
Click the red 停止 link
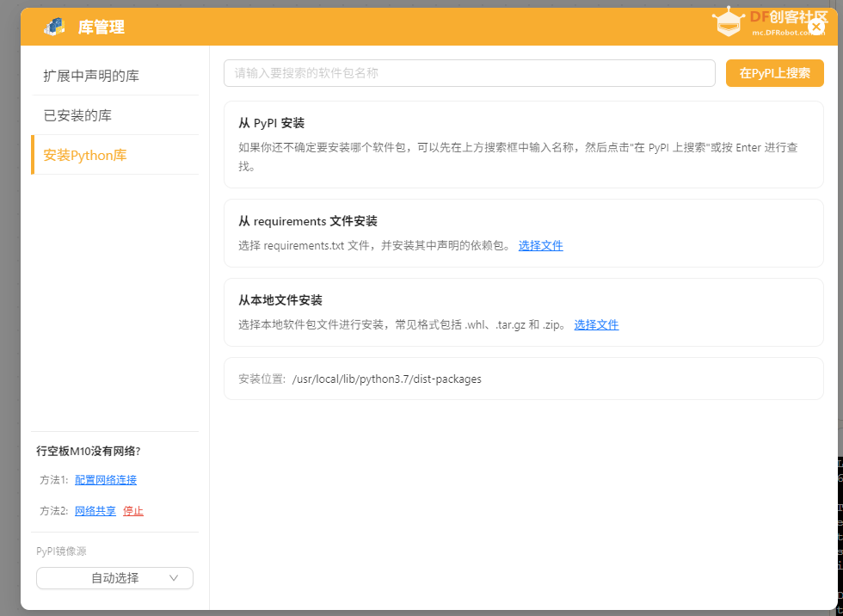[133, 511]
